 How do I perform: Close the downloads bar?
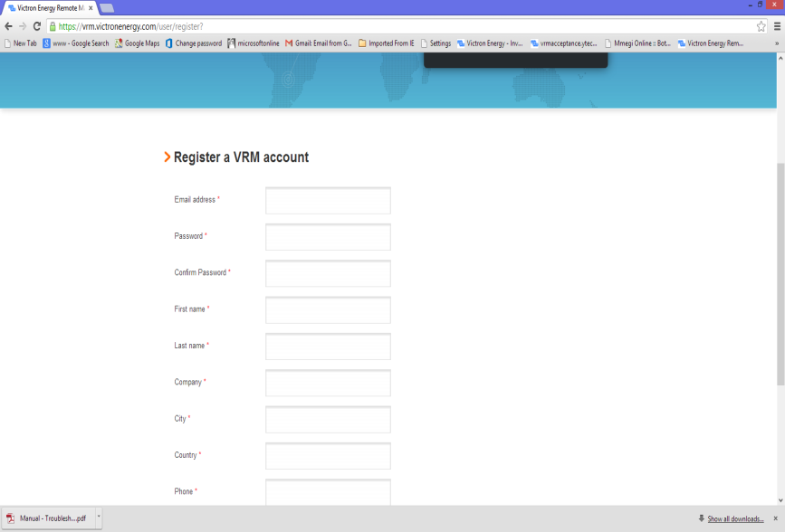[x=775, y=518]
